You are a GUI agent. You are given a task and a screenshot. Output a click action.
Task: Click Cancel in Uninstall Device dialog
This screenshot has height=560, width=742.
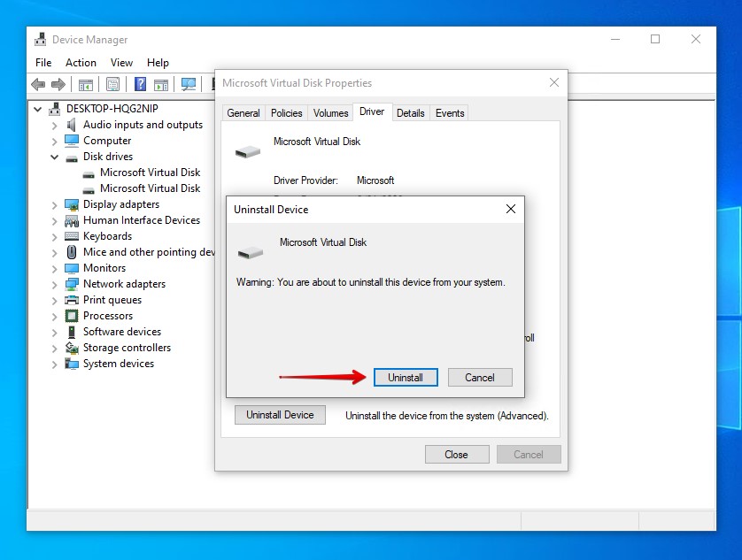pyautogui.click(x=480, y=378)
